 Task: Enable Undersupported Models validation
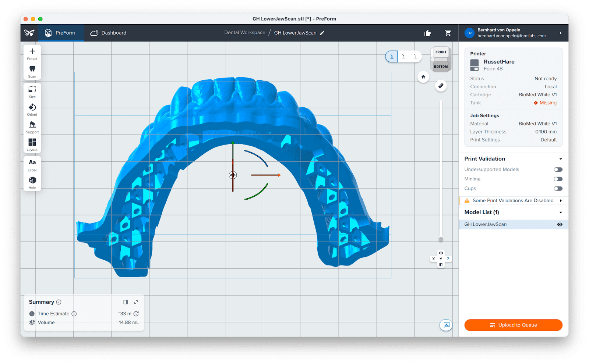click(x=558, y=169)
